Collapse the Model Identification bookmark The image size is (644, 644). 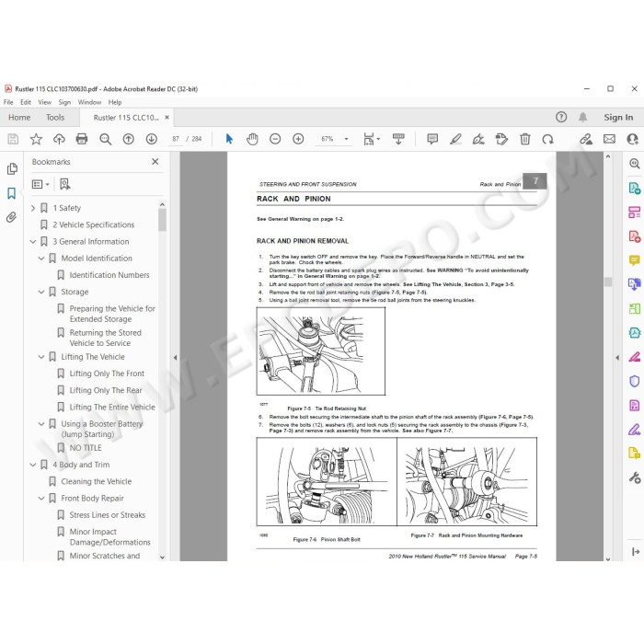41,259
